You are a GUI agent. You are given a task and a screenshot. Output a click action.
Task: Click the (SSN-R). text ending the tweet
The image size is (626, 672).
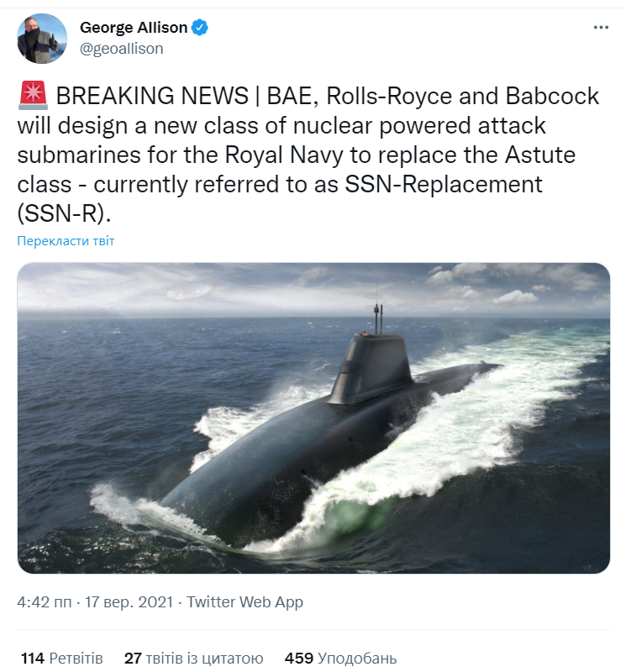coord(65,213)
